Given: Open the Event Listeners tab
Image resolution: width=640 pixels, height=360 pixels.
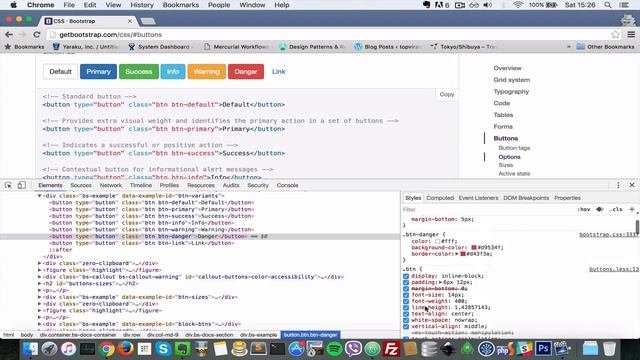Looking at the screenshot, I should [478, 198].
